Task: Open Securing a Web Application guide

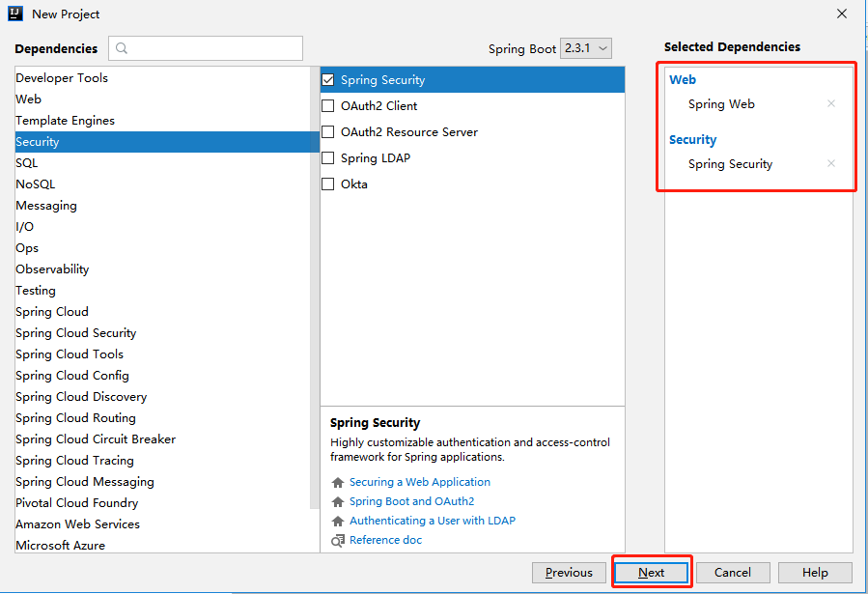Action: click(420, 482)
